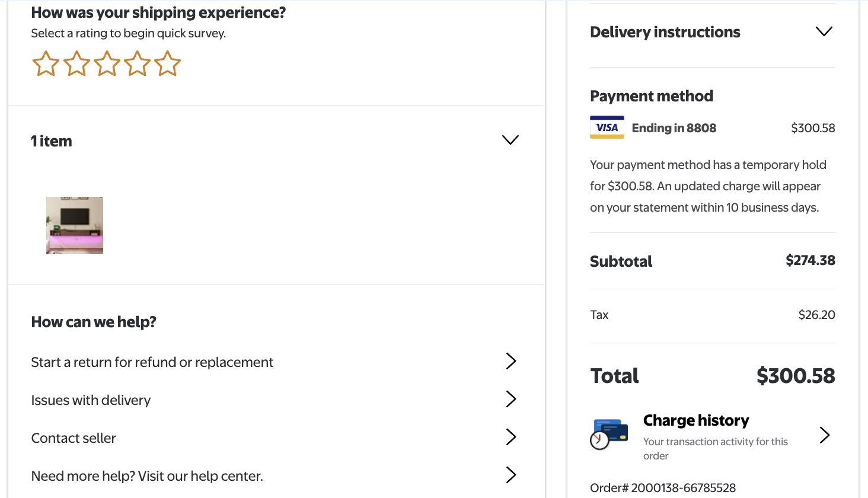Click the Charge history heading

point(696,420)
